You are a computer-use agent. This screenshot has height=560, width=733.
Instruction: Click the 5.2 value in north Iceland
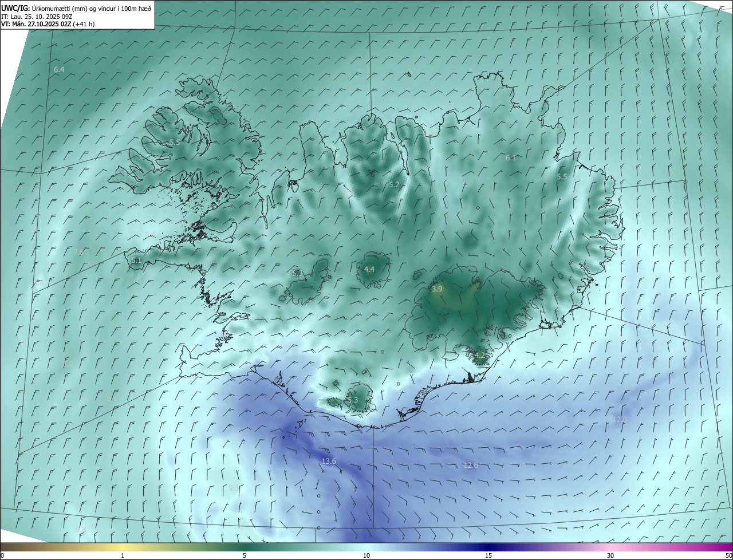(394, 184)
